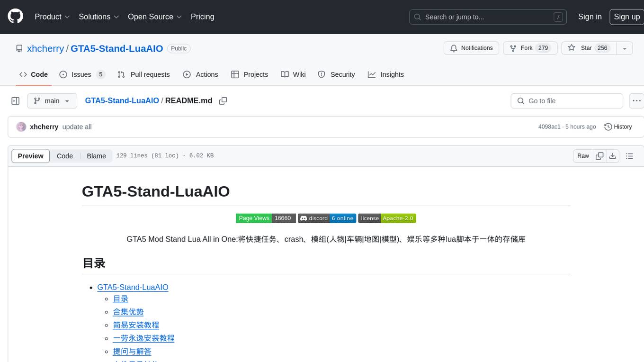Viewport: 644px width, 362px height.
Task: Open commit hash 4098ac1
Action: (549, 127)
